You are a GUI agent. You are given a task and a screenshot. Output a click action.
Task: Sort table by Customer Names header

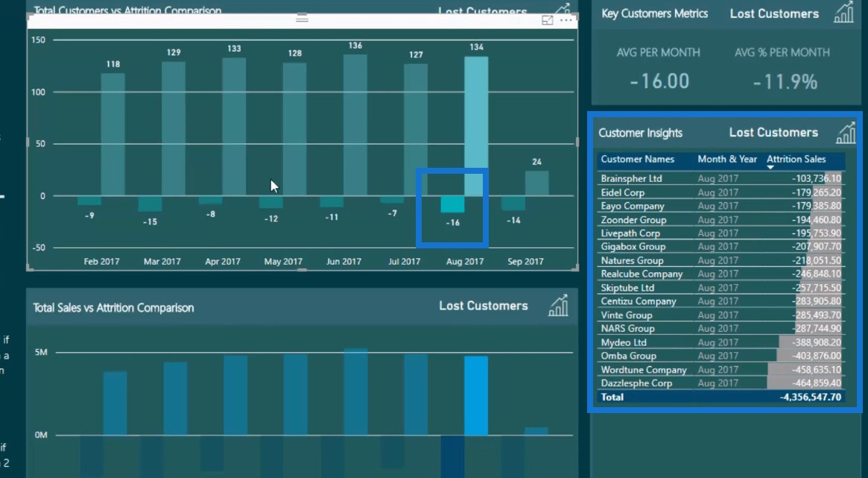(637, 160)
